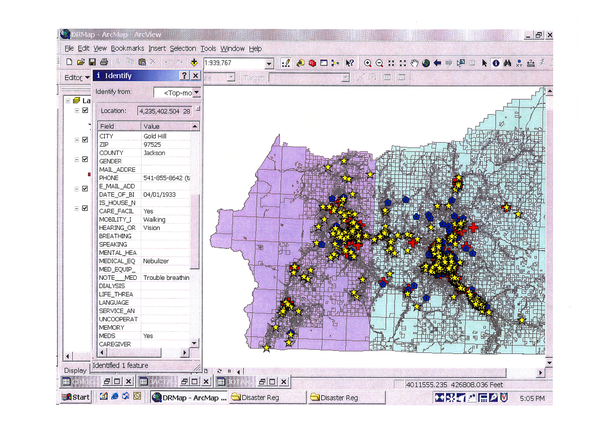Open the Edit menu
This screenshot has width=615, height=424.
point(83,49)
